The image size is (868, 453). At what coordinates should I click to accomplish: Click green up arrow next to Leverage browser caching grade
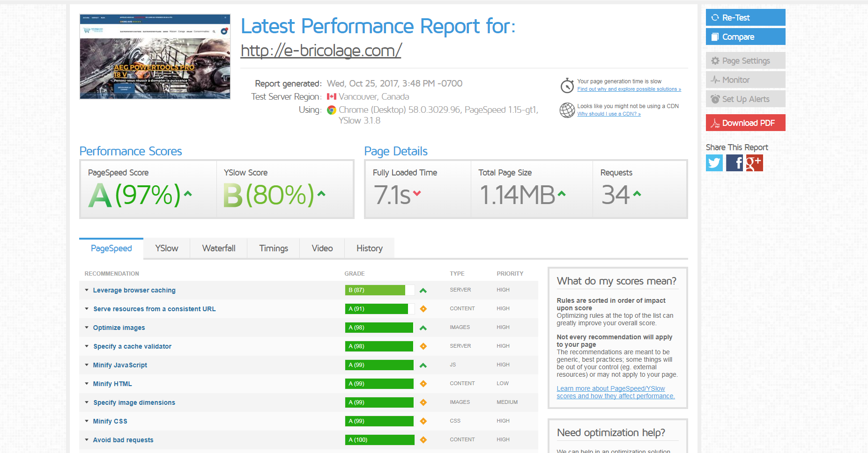point(423,290)
